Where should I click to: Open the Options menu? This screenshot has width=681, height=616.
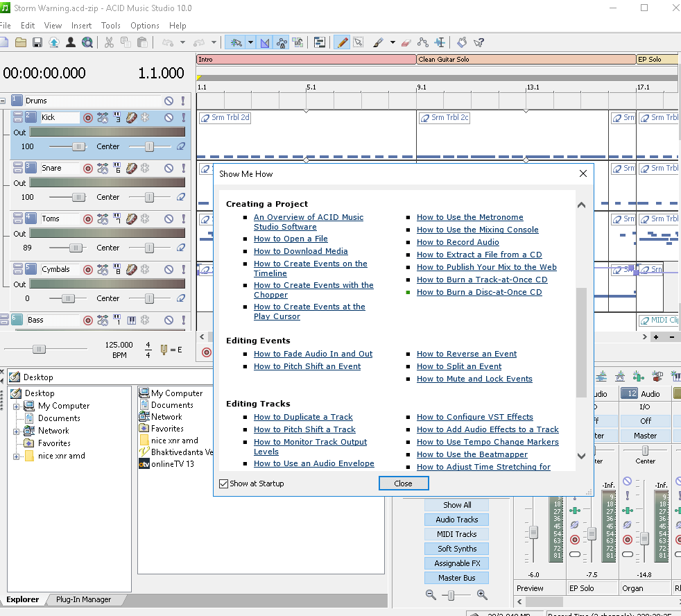click(145, 25)
